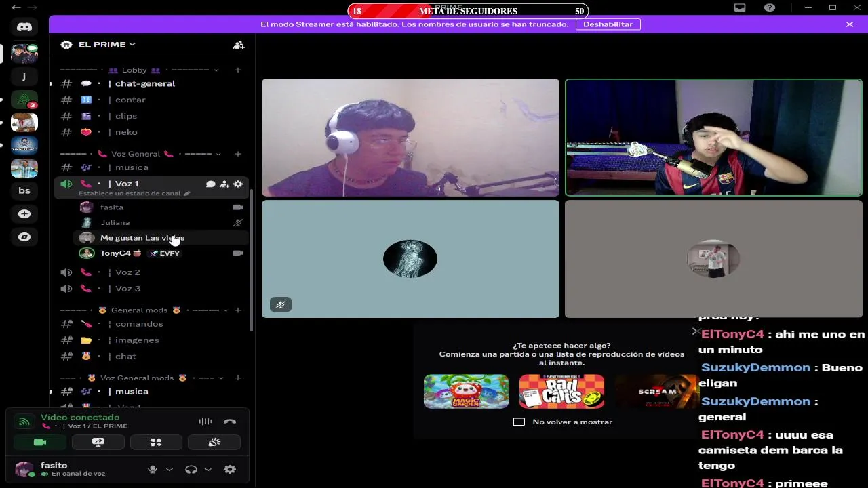Click 'Establece un estado de canal' link
The width and height of the screenshot is (868, 488).
tap(130, 193)
